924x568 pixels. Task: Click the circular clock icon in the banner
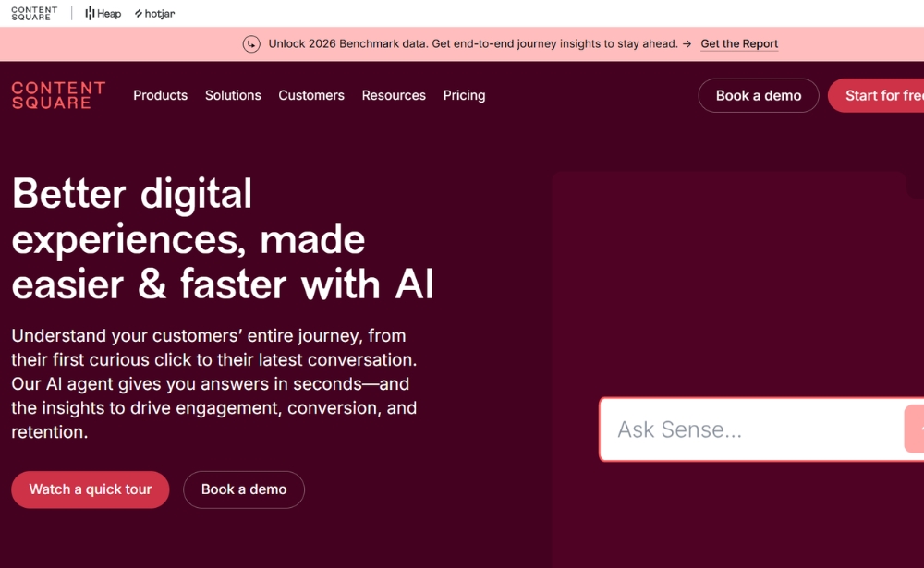coord(249,43)
